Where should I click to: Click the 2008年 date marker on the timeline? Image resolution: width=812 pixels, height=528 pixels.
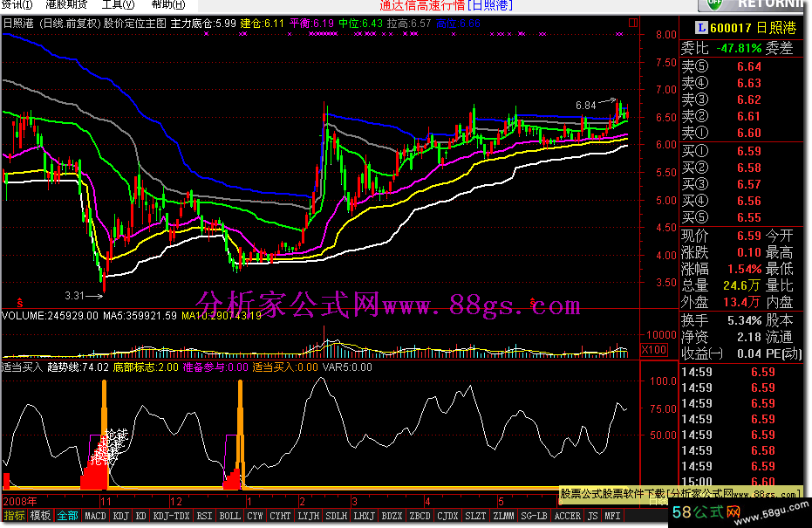20,502
